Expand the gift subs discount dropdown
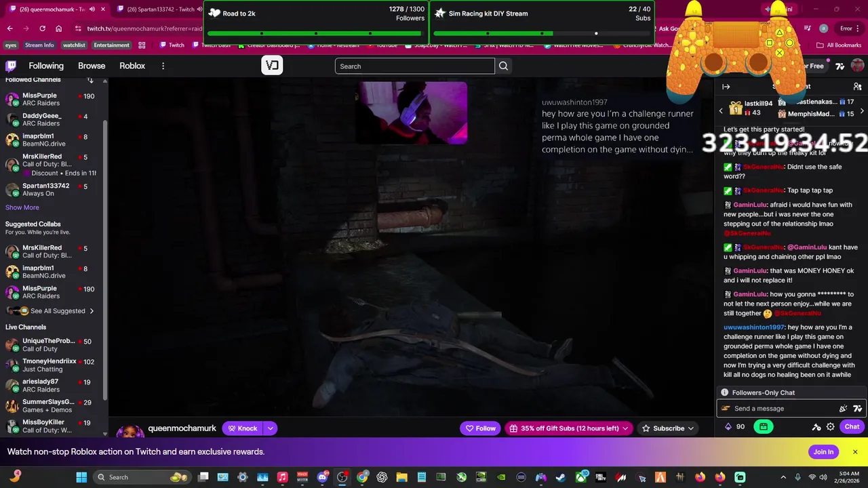Viewport: 868px width, 488px height. pyautogui.click(x=625, y=428)
